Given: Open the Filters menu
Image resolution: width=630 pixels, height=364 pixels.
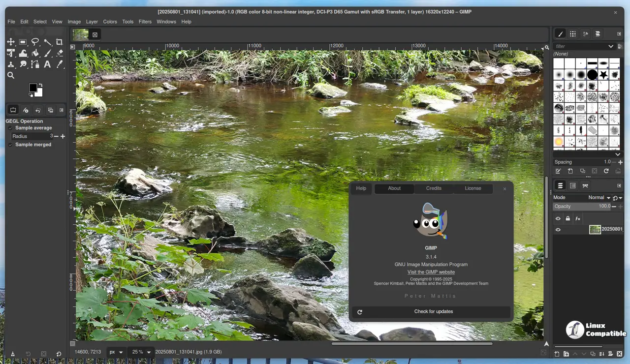Looking at the screenshot, I should coord(145,22).
